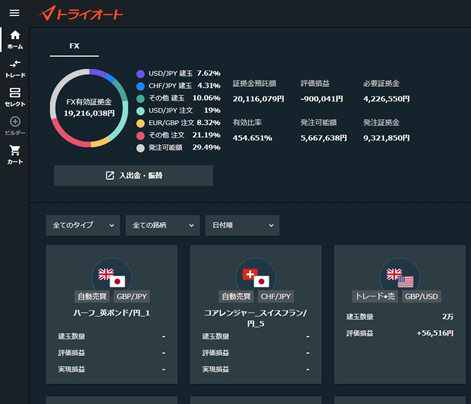Viewport: 471px width, 404px height.
Task: Click USD/JPY 注文 light teal legend dot
Action: tap(141, 111)
